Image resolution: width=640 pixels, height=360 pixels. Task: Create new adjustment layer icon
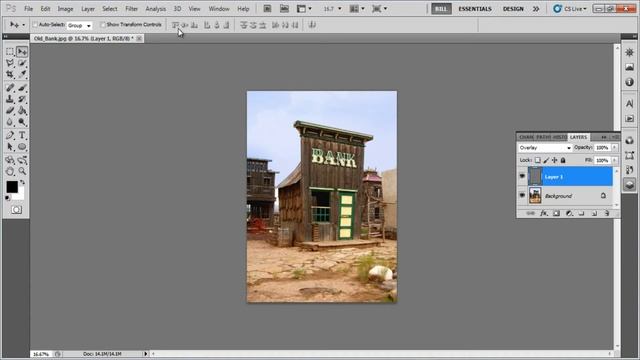click(x=569, y=213)
